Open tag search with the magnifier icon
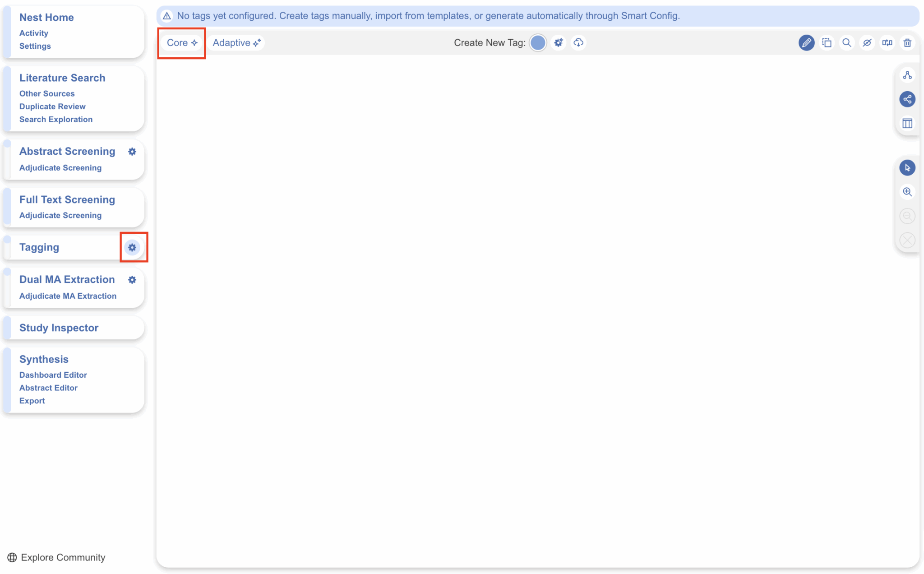Image resolution: width=924 pixels, height=574 pixels. point(847,43)
